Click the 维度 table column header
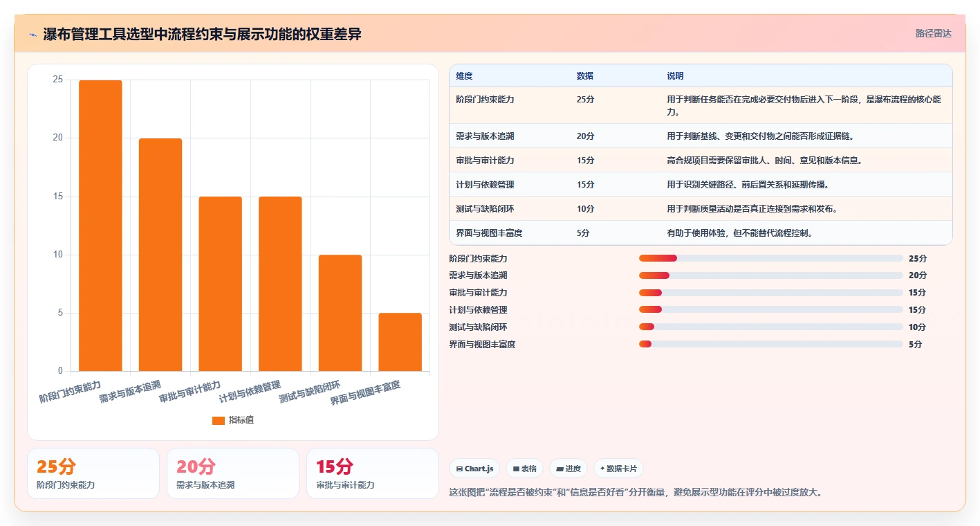 464,76
